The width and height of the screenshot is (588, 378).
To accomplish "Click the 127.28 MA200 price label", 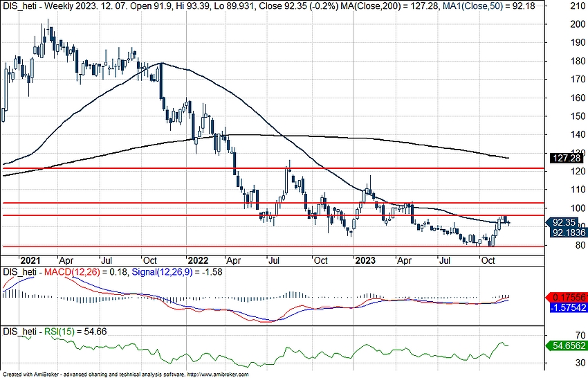I will [x=567, y=158].
